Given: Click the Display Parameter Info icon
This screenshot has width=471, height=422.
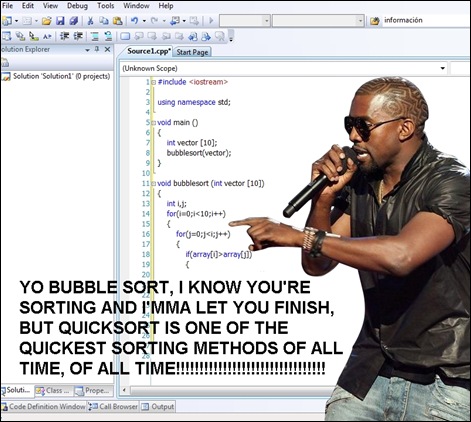Looking at the screenshot, I should coord(21,36).
